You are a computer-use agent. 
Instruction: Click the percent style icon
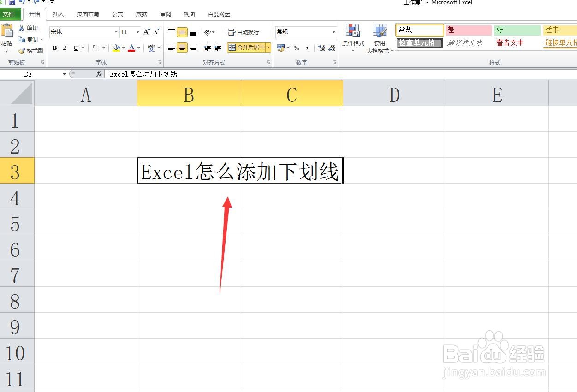tap(297, 48)
